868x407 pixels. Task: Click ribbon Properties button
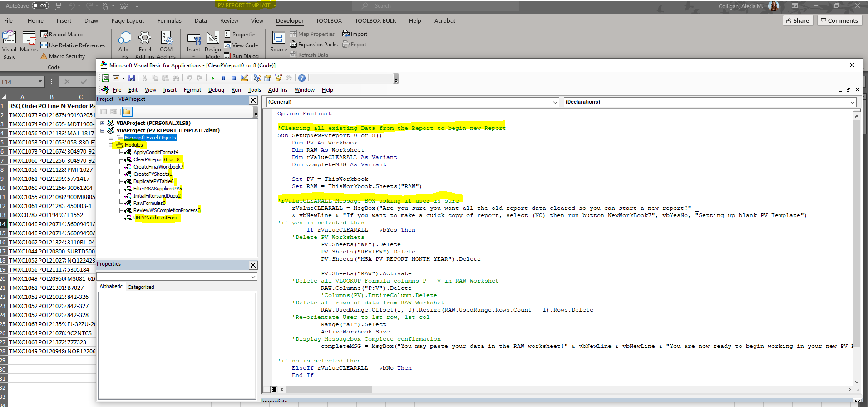tap(241, 34)
